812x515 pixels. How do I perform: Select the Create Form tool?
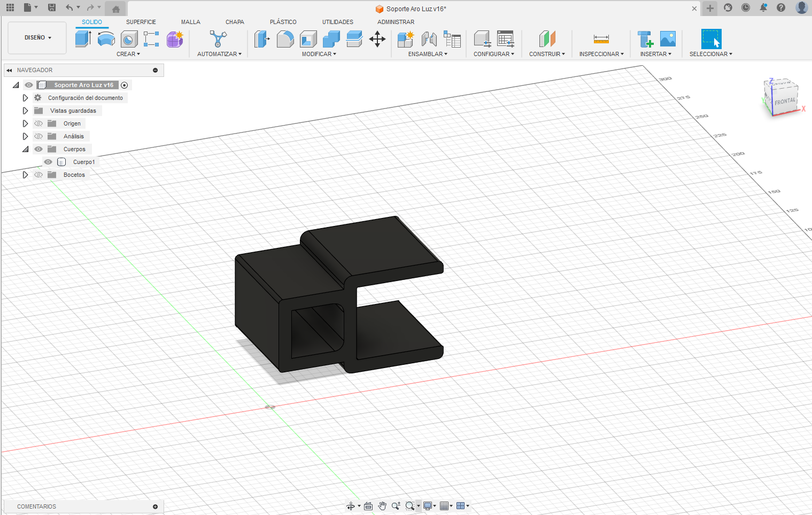click(175, 38)
